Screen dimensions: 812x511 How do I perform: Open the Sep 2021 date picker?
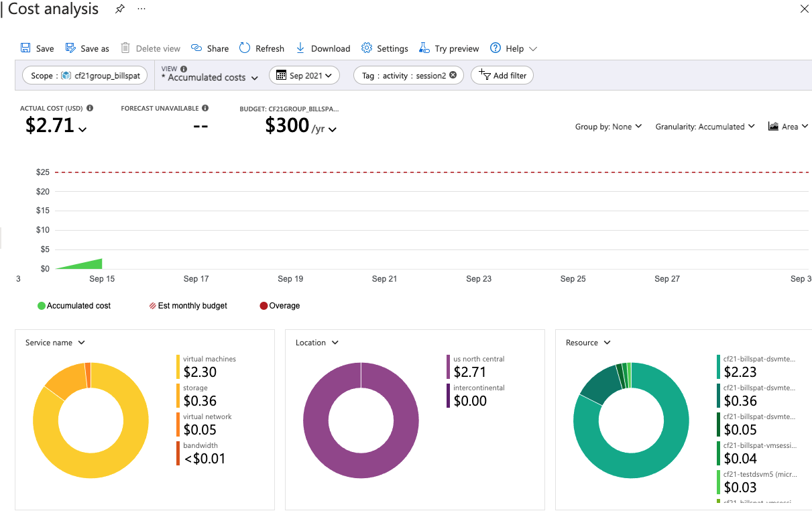coord(304,76)
